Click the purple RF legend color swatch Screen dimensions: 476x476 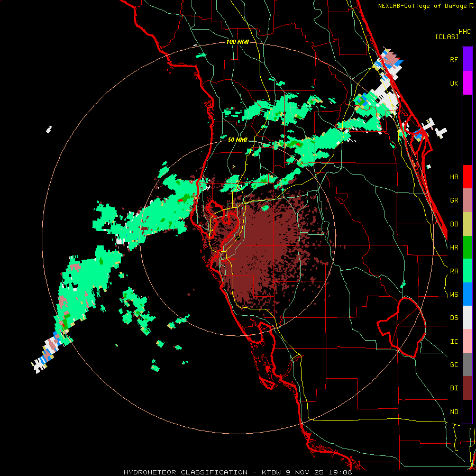(x=467, y=59)
